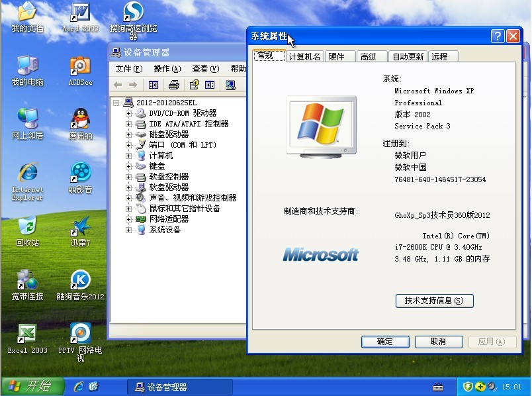Switch to 远程 tab
The width and height of the screenshot is (532, 396).
[443, 56]
